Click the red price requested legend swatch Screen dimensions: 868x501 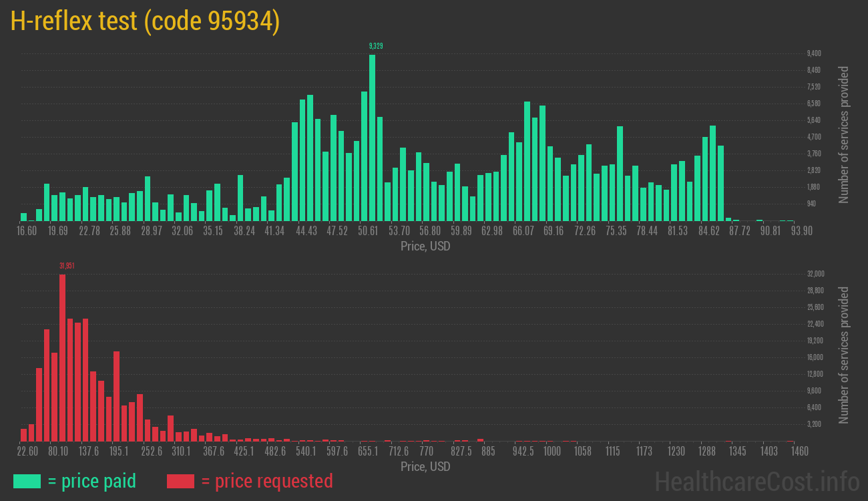point(180,481)
